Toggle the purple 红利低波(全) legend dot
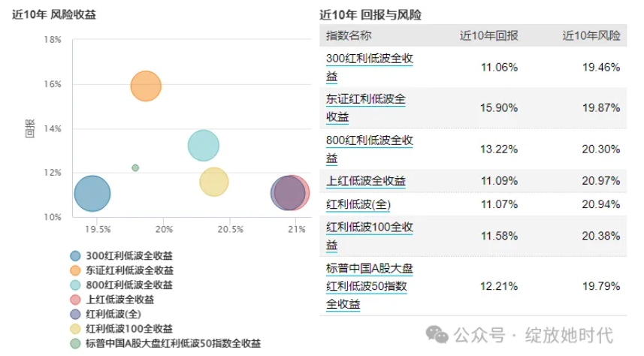This screenshot has width=644, height=356. tap(75, 314)
